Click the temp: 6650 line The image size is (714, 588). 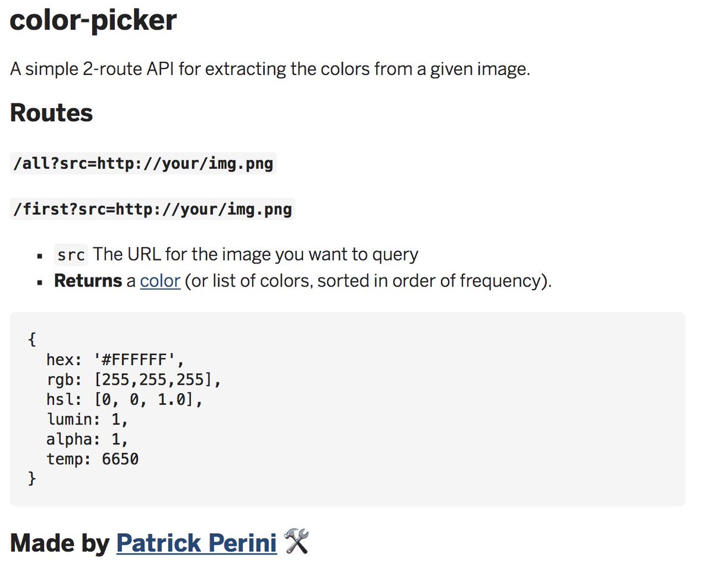[x=92, y=459]
